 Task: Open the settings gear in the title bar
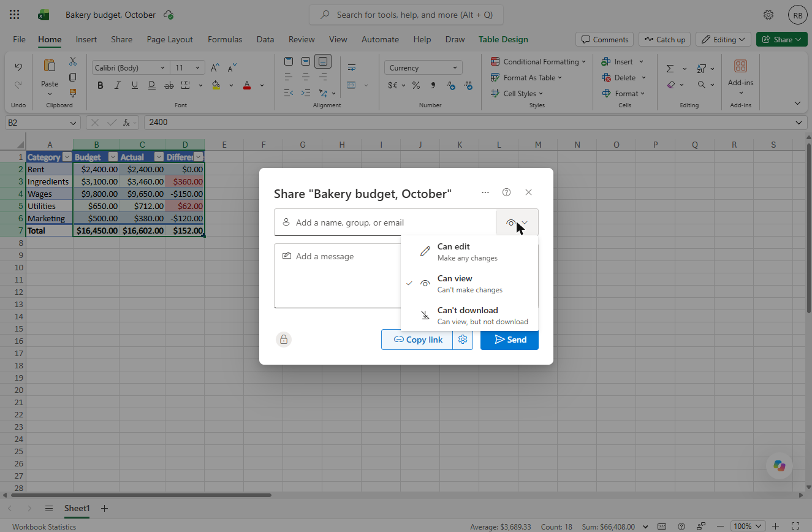tap(768, 15)
